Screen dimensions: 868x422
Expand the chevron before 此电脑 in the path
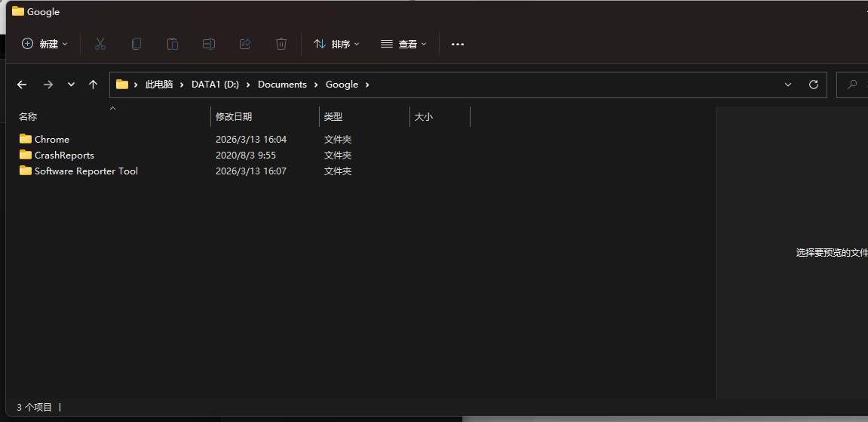click(136, 85)
